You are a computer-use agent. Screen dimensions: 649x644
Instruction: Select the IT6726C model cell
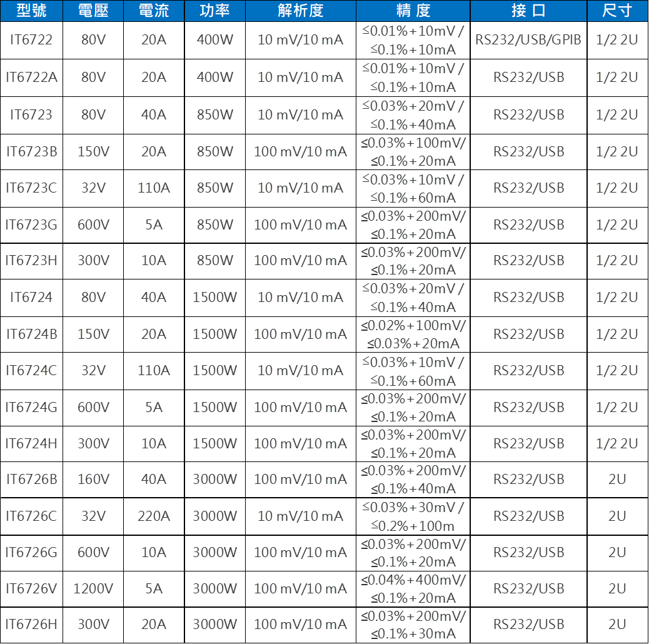[x=31, y=516]
